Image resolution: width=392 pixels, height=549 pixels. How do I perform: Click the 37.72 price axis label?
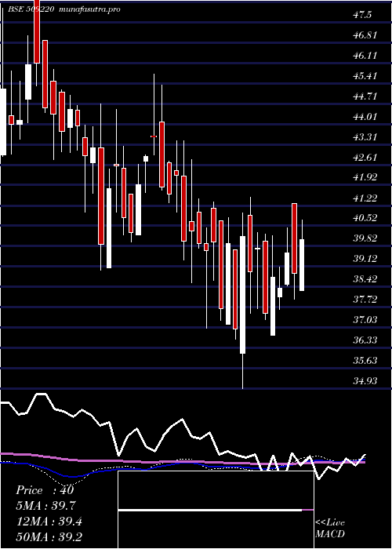coord(365,300)
